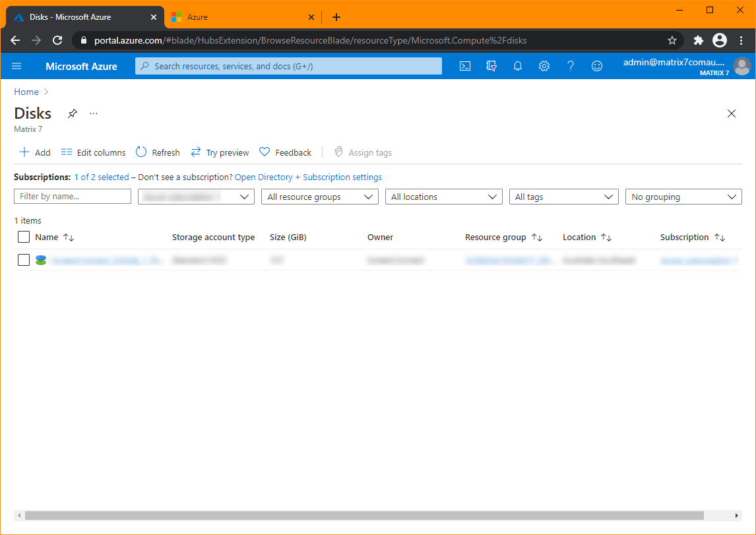Expand the All tags dropdown

[x=563, y=197]
